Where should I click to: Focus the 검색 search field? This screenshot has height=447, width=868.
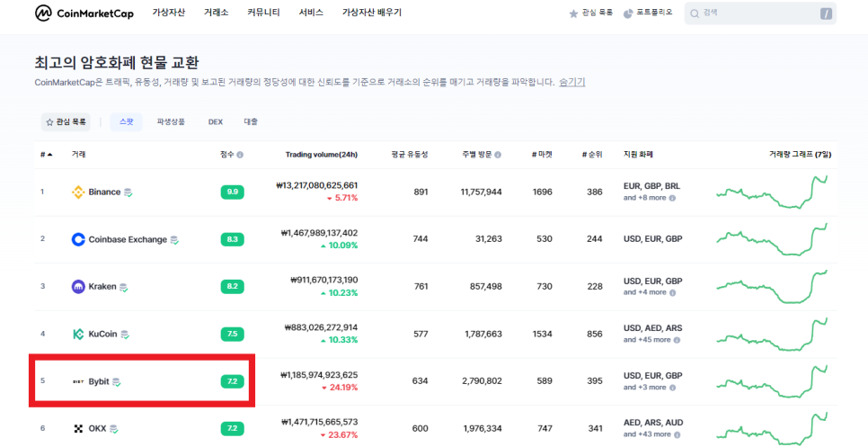[760, 13]
